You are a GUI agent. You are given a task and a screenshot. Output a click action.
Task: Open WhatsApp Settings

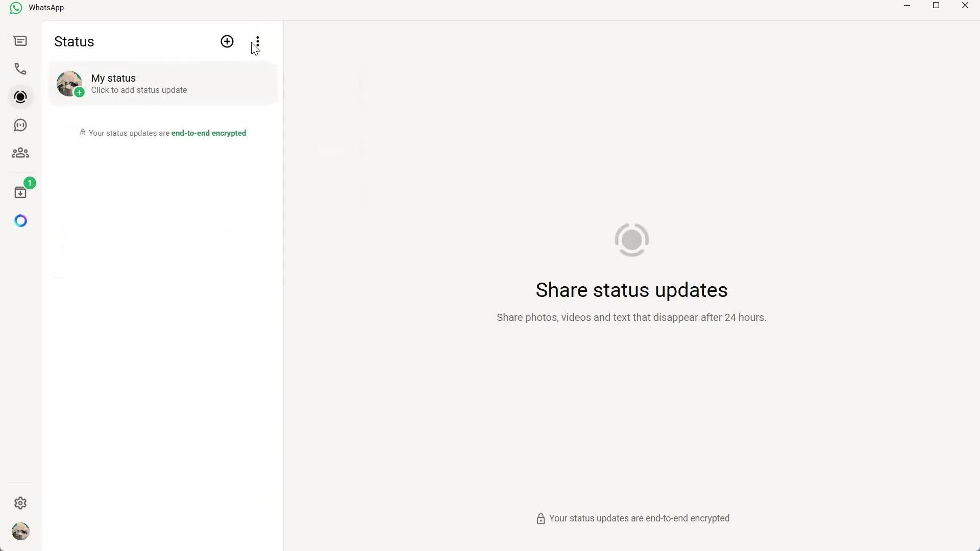point(20,503)
